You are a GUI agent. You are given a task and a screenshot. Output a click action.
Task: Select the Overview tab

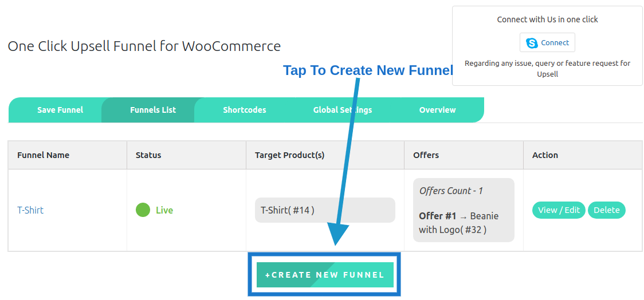(x=437, y=110)
